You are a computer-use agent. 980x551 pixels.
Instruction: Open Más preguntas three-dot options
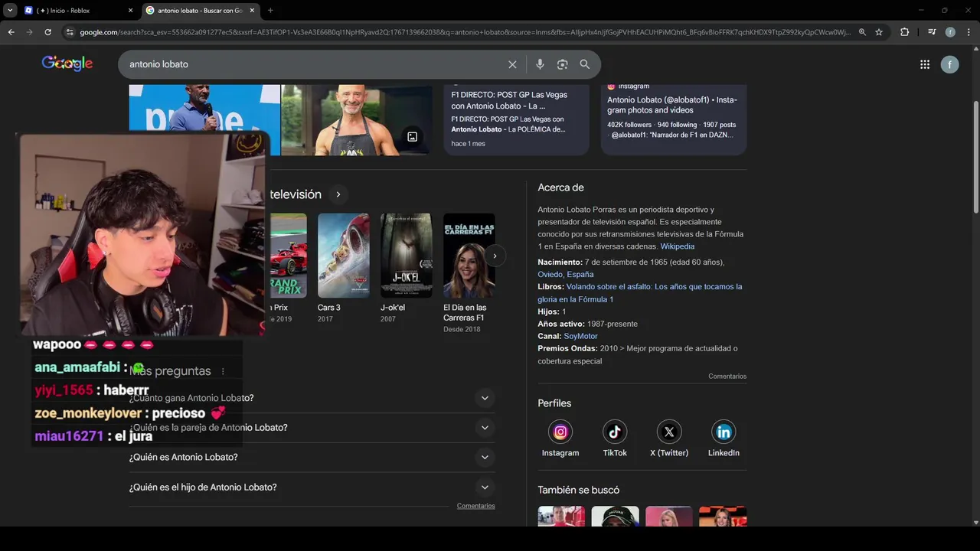point(223,371)
